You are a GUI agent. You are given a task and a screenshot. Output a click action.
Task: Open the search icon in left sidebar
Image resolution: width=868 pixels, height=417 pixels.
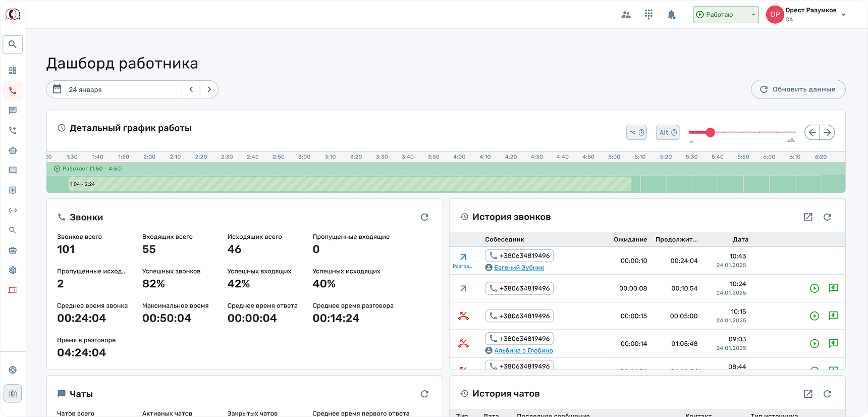pyautogui.click(x=13, y=44)
